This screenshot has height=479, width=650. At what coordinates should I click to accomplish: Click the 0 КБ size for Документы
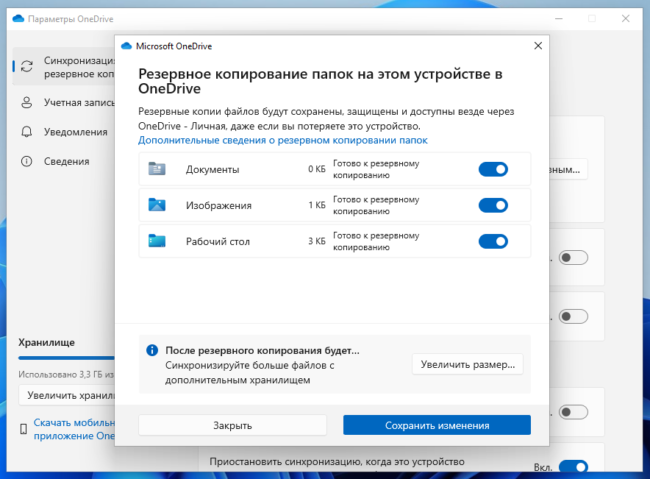(x=317, y=169)
